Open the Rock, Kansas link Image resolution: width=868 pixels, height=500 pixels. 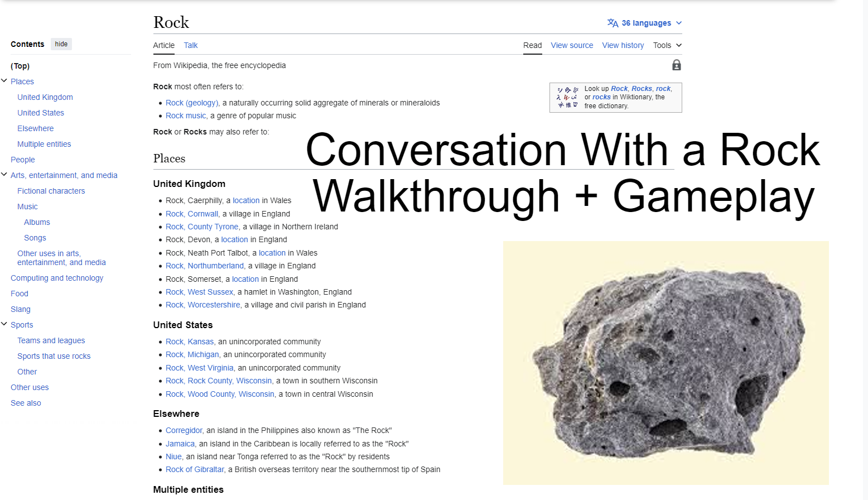click(190, 342)
